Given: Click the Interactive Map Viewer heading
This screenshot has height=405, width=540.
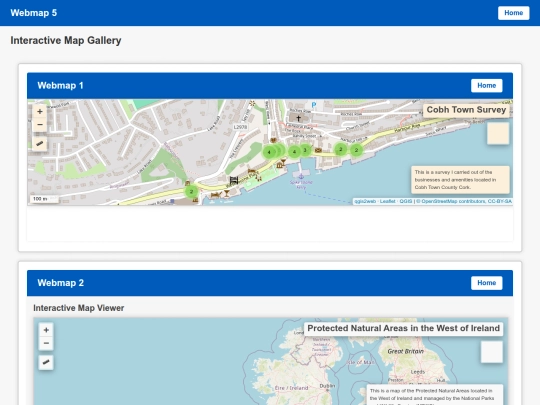Looking at the screenshot, I should 79,308.
